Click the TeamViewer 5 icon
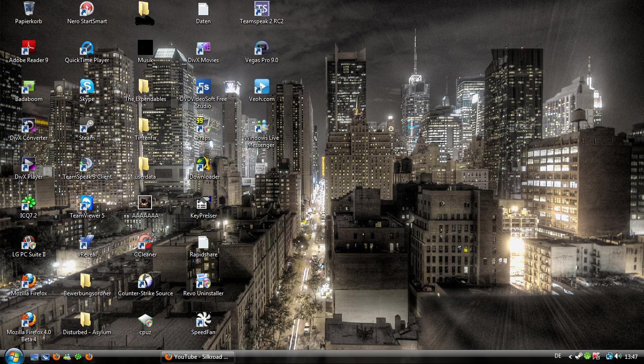Viewport: 644px width, 364px height. coord(87,203)
